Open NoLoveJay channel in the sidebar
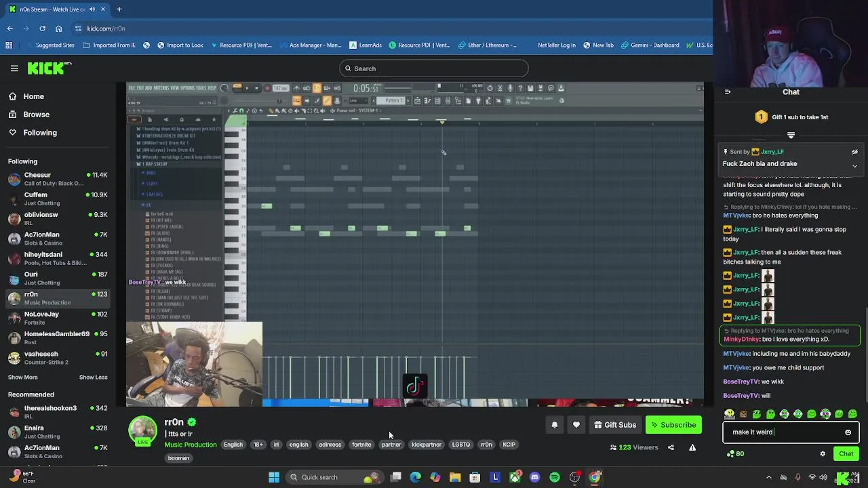This screenshot has width=868, height=488. (58, 318)
